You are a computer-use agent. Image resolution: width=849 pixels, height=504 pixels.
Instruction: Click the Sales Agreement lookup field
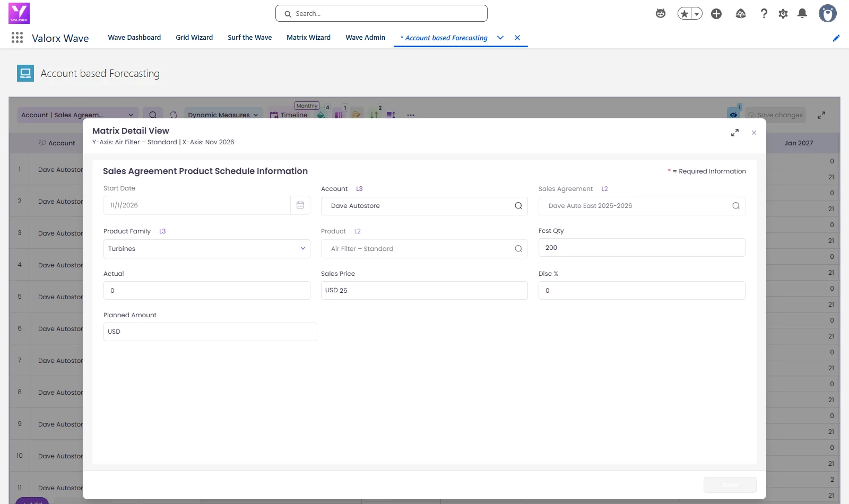coord(642,206)
